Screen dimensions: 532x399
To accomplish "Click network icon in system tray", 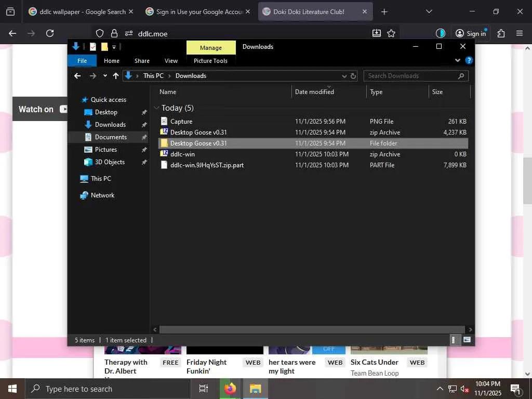I will (453, 389).
